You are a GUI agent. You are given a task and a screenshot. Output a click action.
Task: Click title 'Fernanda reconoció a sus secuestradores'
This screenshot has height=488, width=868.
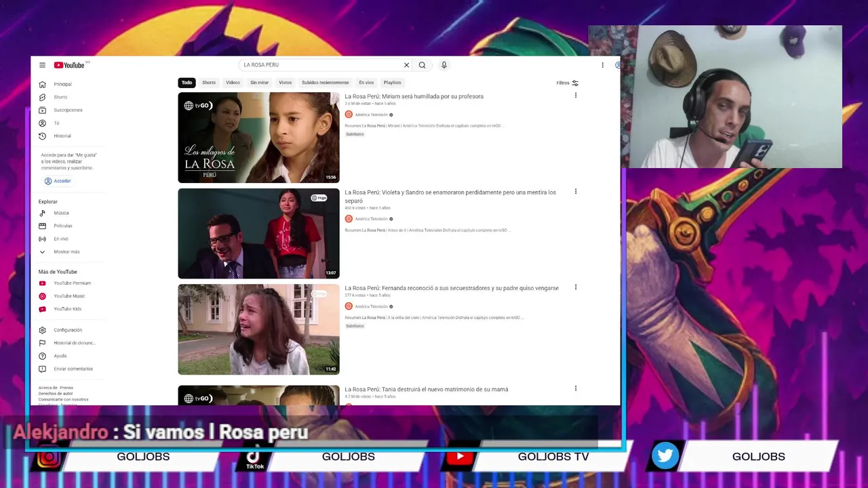coord(452,288)
